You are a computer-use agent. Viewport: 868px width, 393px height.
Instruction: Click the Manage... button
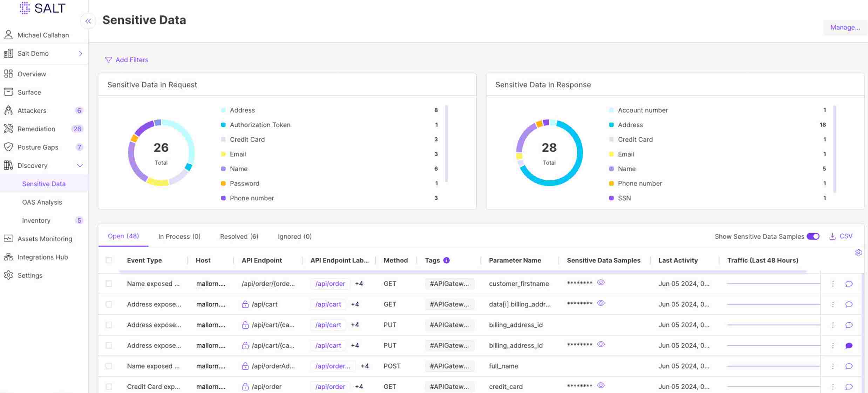click(x=845, y=27)
